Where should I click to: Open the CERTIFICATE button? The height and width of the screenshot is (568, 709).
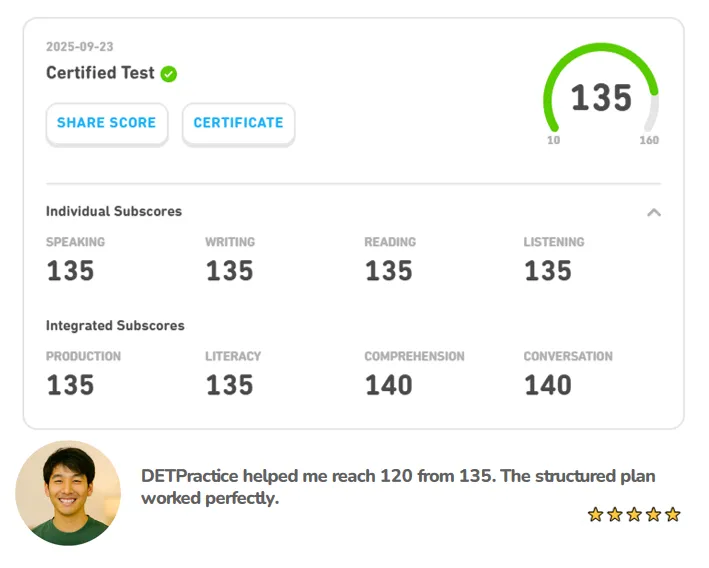click(238, 123)
